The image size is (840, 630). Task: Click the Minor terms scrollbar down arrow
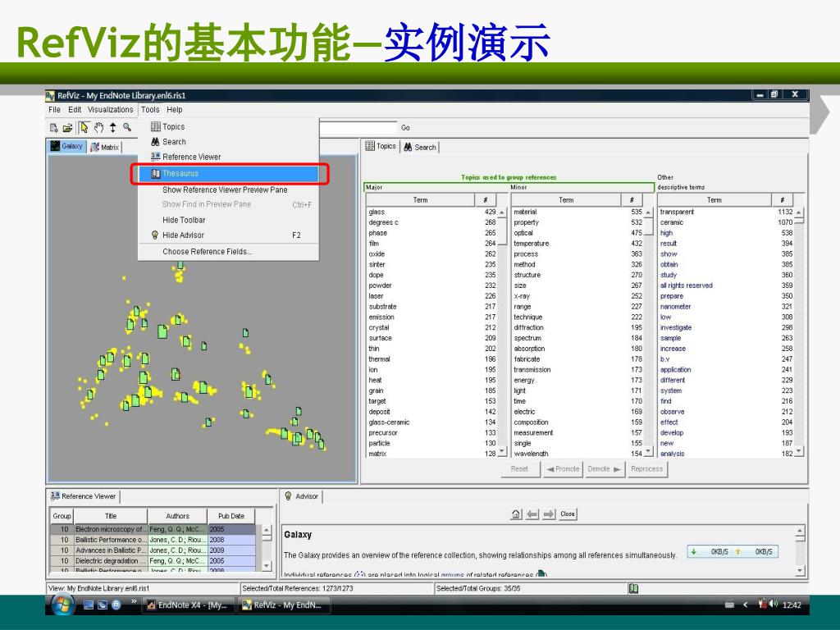pos(648,452)
